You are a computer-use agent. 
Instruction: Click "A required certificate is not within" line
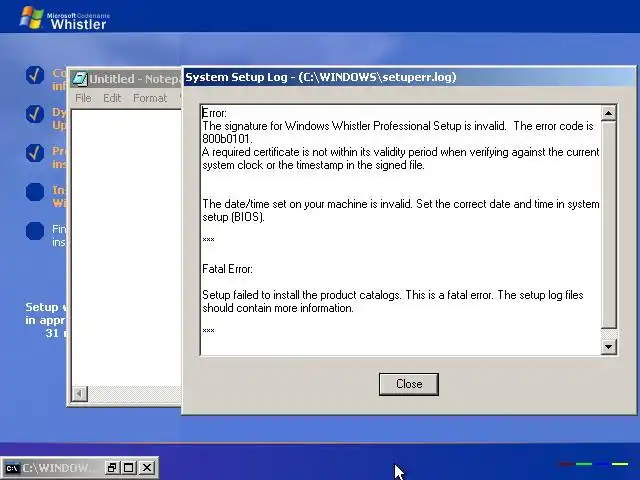coord(400,152)
